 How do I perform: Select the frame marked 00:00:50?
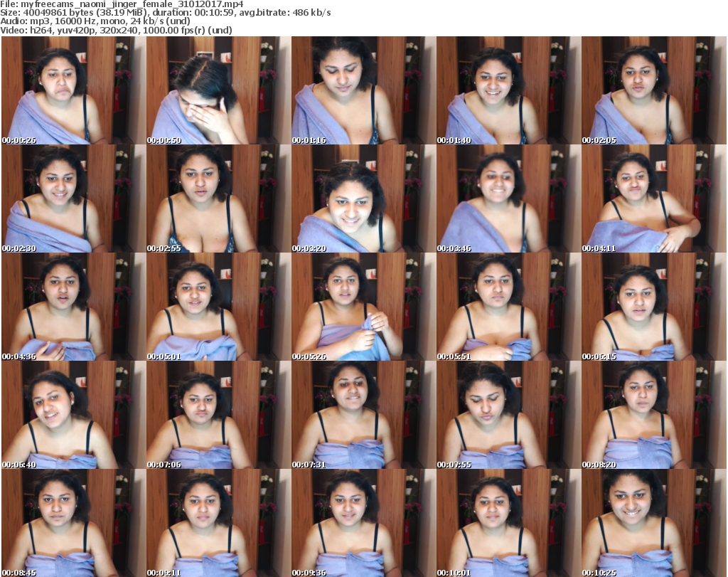tap(218, 90)
